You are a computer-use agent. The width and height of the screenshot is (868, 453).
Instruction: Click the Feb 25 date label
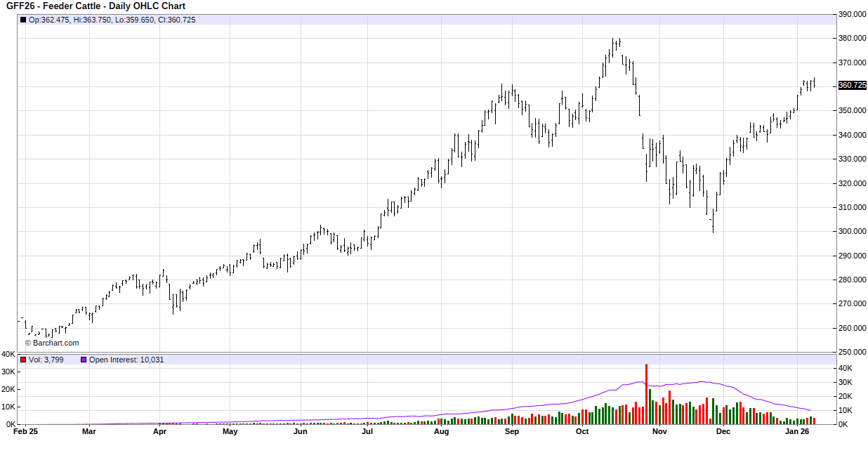(25, 432)
